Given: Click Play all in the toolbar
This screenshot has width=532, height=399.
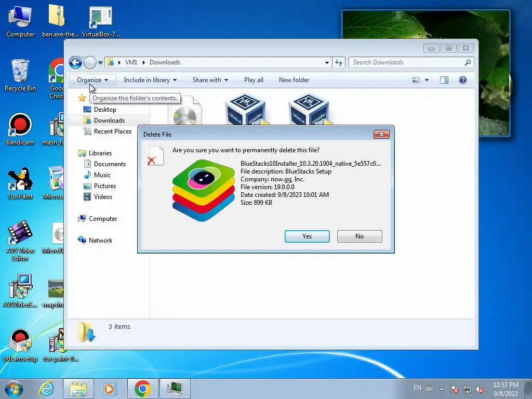Looking at the screenshot, I should click(x=254, y=80).
